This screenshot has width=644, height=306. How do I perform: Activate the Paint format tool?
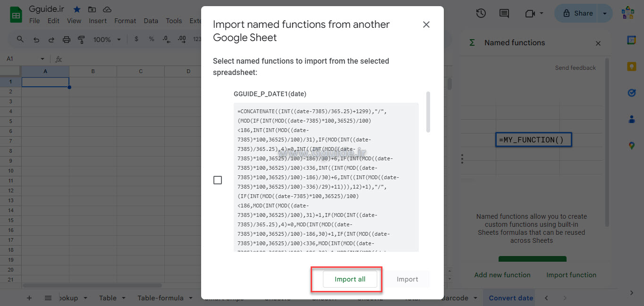(81, 40)
